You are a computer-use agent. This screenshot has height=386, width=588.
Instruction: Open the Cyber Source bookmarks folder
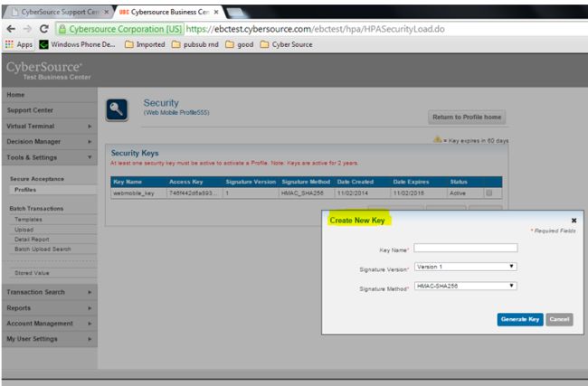pyautogui.click(x=287, y=44)
